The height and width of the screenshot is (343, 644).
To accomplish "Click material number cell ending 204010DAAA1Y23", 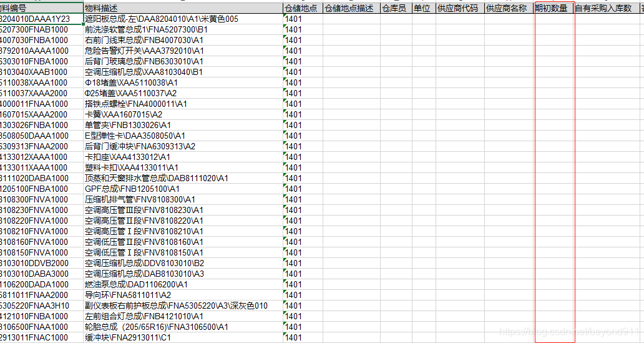I will point(41,19).
